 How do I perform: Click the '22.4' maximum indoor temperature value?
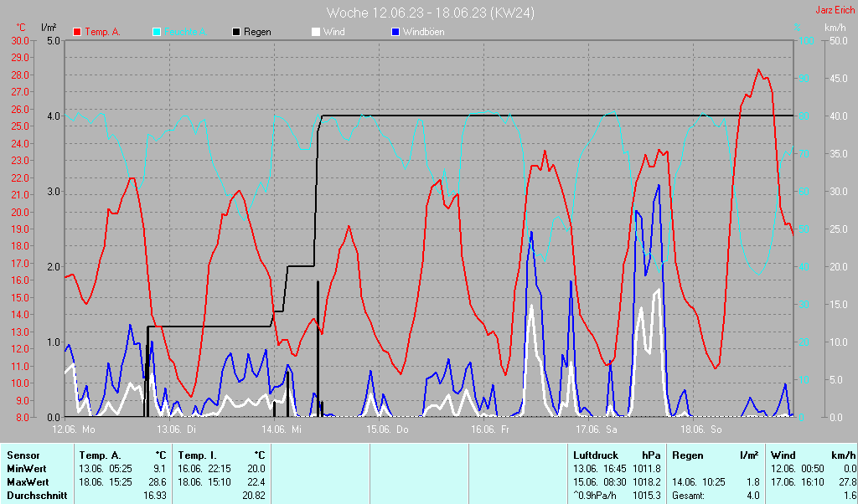coord(256,483)
